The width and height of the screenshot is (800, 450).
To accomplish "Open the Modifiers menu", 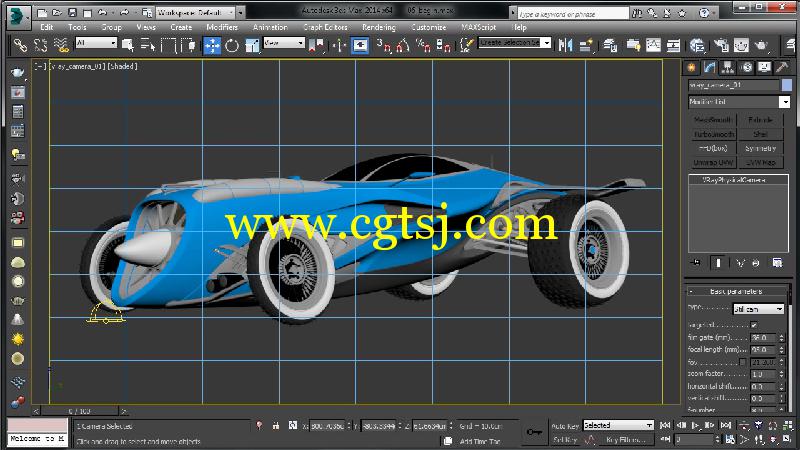I will [x=222, y=27].
